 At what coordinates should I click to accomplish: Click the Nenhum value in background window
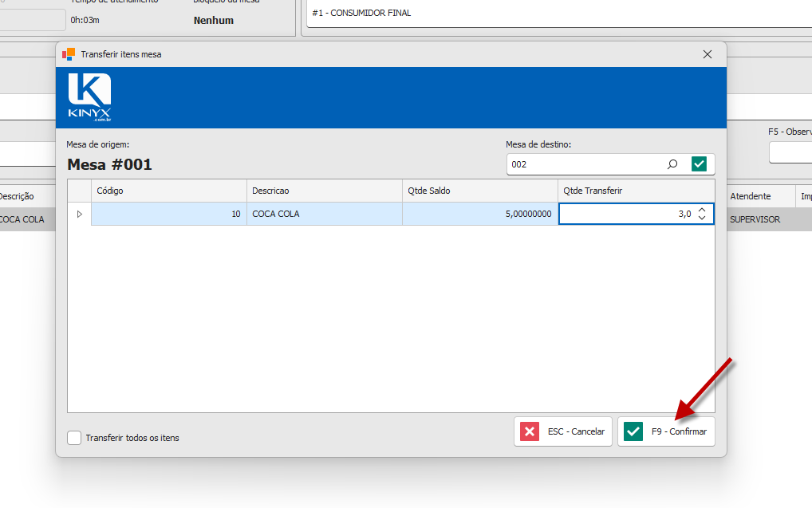point(213,20)
